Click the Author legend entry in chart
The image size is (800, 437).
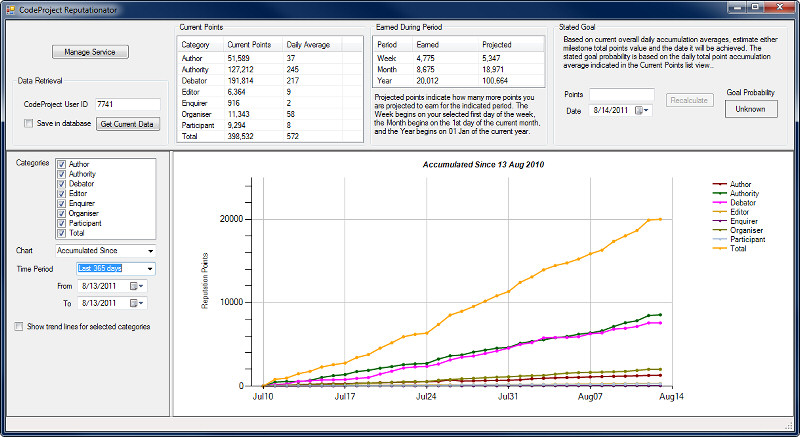pyautogui.click(x=732, y=184)
